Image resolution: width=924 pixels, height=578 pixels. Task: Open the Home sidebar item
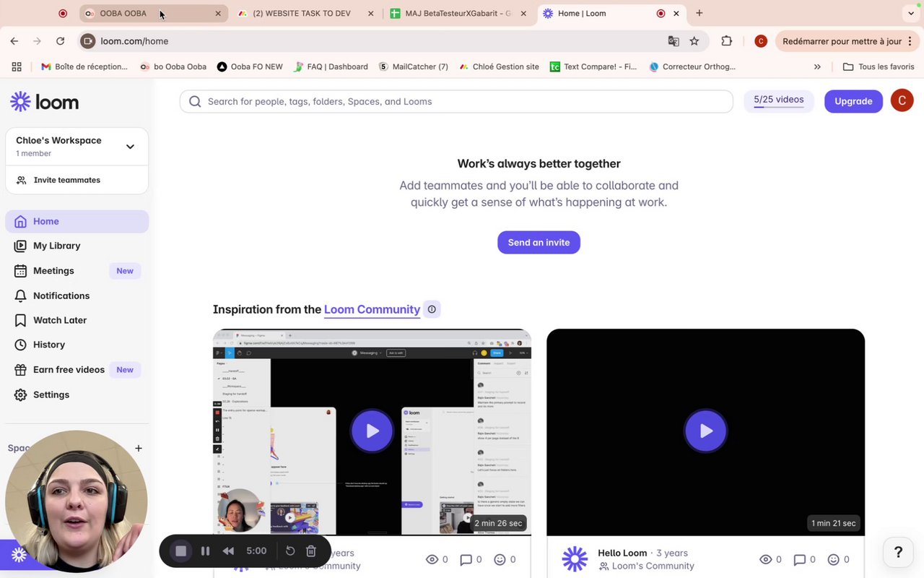coord(77,221)
